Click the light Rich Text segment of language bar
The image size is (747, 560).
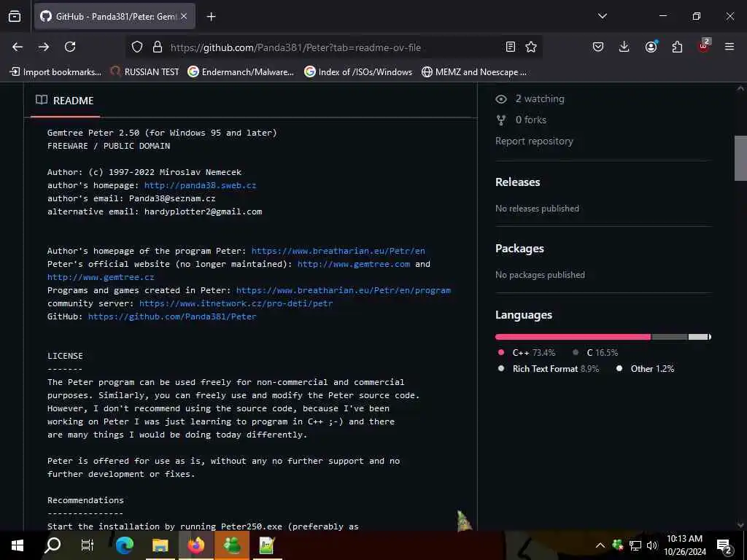(698, 337)
